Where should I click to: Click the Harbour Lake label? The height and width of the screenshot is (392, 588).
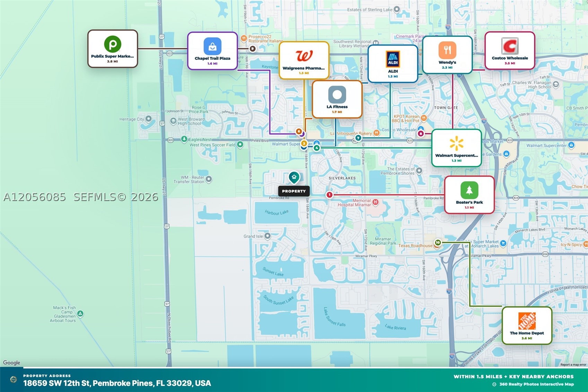[x=277, y=212]
